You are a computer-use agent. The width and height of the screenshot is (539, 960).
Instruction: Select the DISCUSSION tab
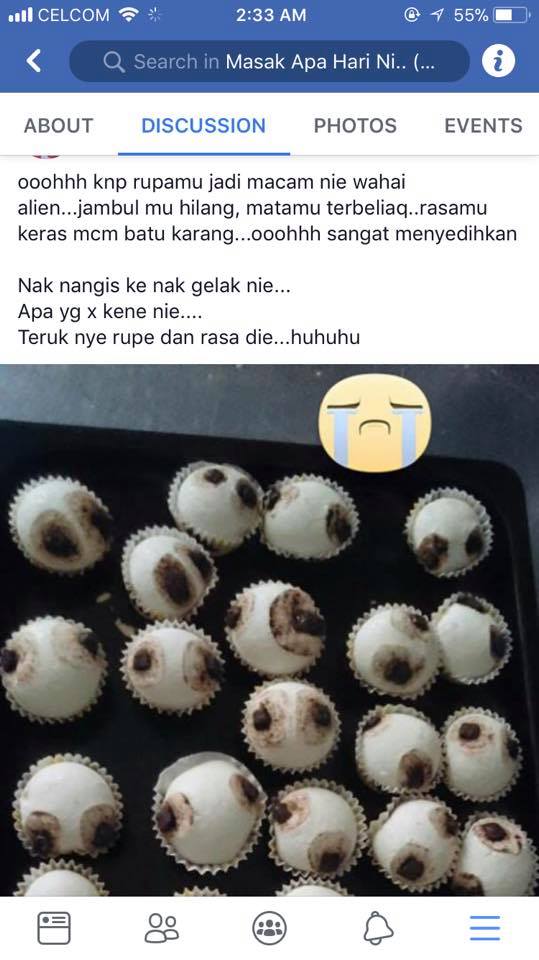203,126
